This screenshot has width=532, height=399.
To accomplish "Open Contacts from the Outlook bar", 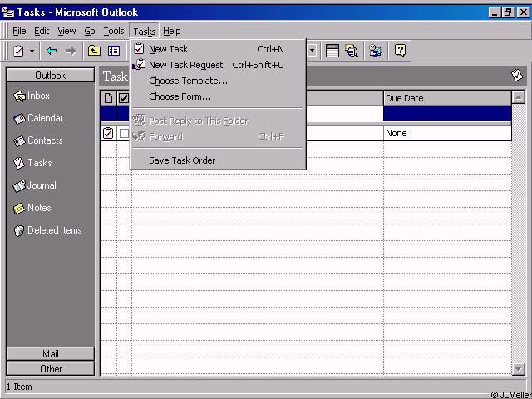I will click(38, 140).
